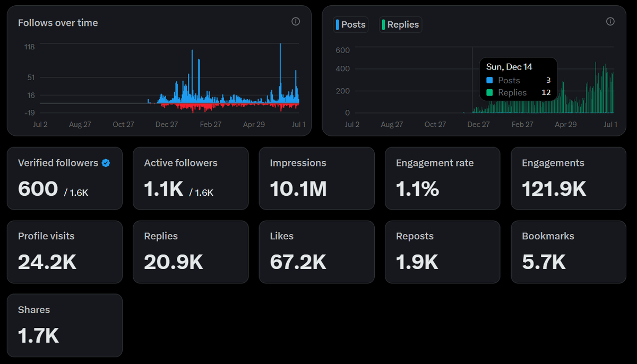Click the 24.2K profile visits value
This screenshot has height=364, width=637.
[x=47, y=262]
